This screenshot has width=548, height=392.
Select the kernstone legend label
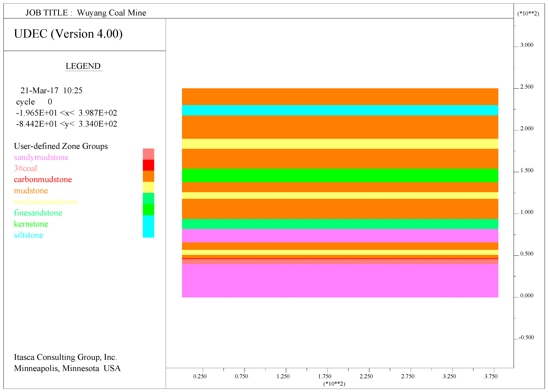coord(31,224)
